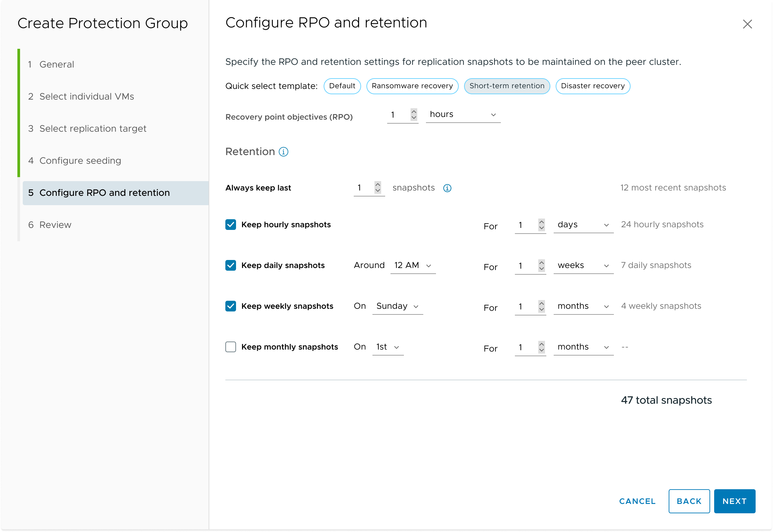Select the Ransomware recovery template
773x532 pixels.
point(412,86)
